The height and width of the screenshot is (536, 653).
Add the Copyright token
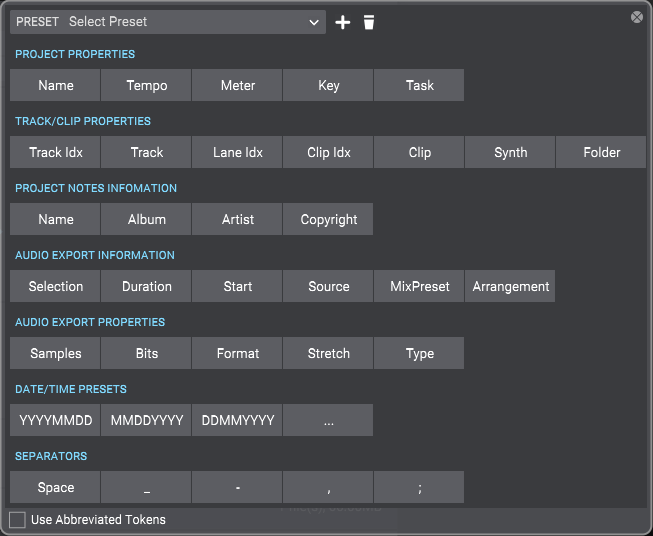329,219
